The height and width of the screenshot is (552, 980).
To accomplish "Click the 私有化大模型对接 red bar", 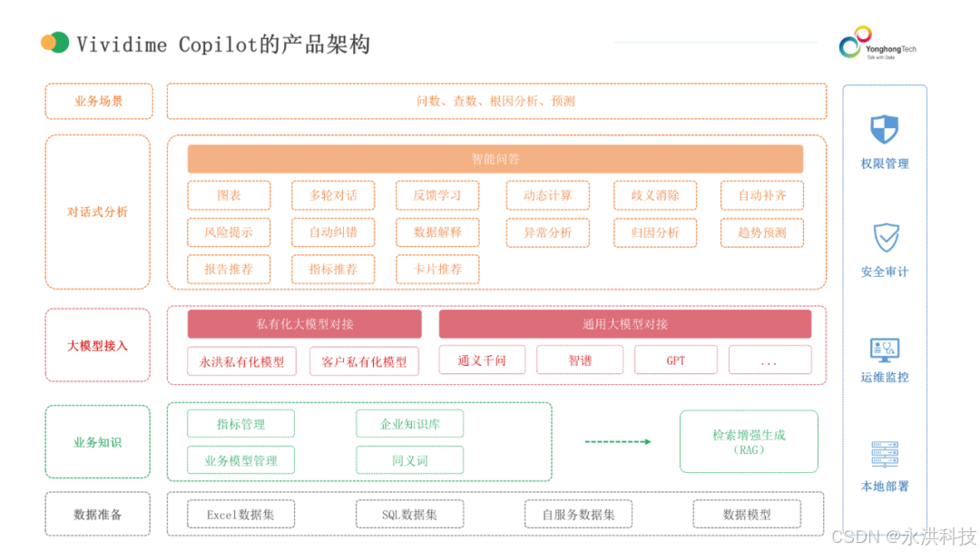I will [304, 324].
